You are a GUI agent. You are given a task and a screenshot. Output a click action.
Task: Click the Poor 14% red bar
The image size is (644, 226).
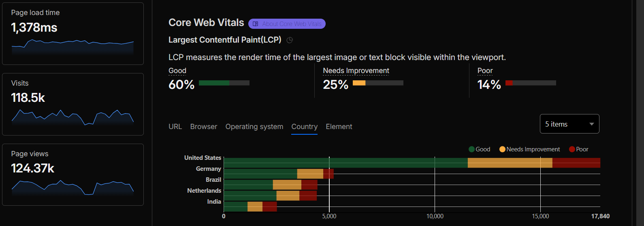(509, 83)
